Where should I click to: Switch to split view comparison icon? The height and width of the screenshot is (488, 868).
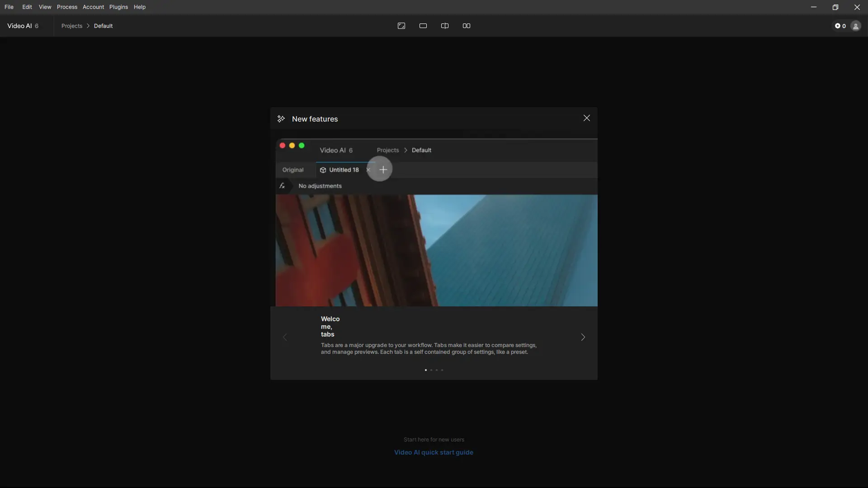445,26
